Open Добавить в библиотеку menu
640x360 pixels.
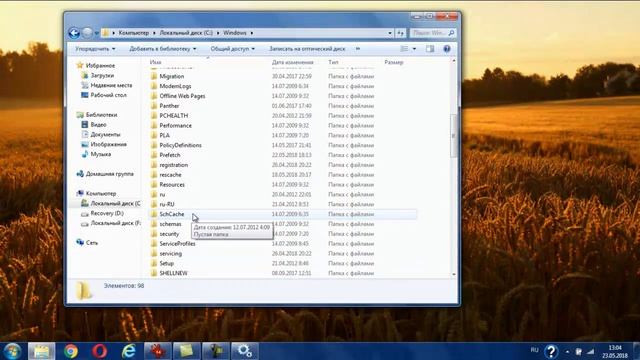[x=162, y=49]
